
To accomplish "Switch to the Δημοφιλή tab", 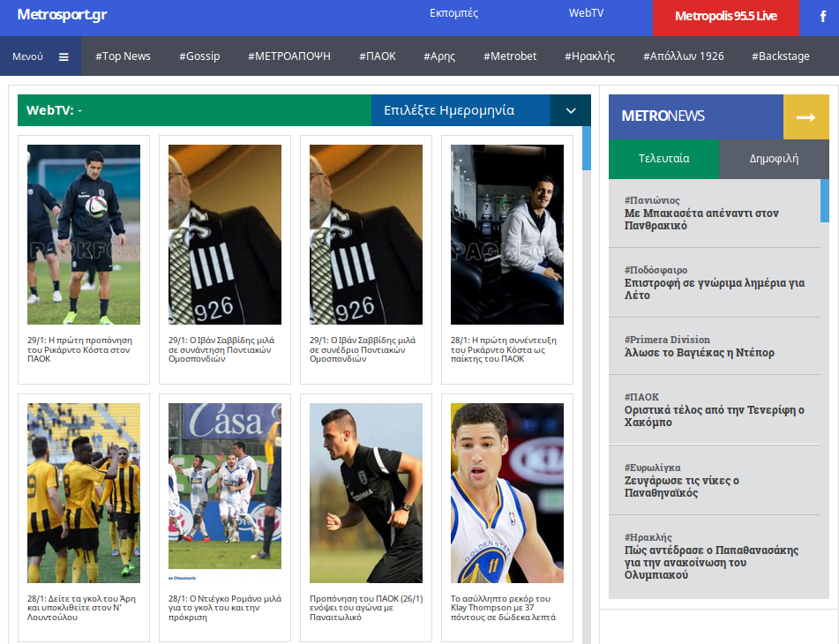I will 775,159.
